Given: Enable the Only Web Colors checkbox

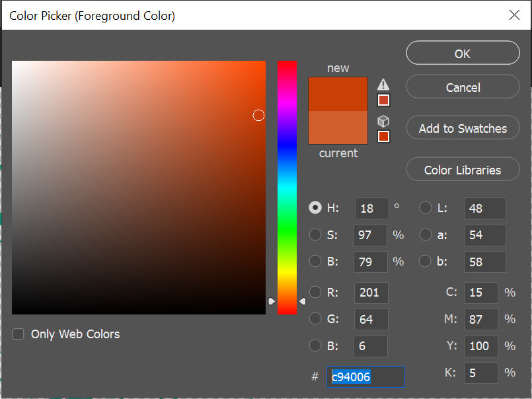Looking at the screenshot, I should click(x=18, y=334).
